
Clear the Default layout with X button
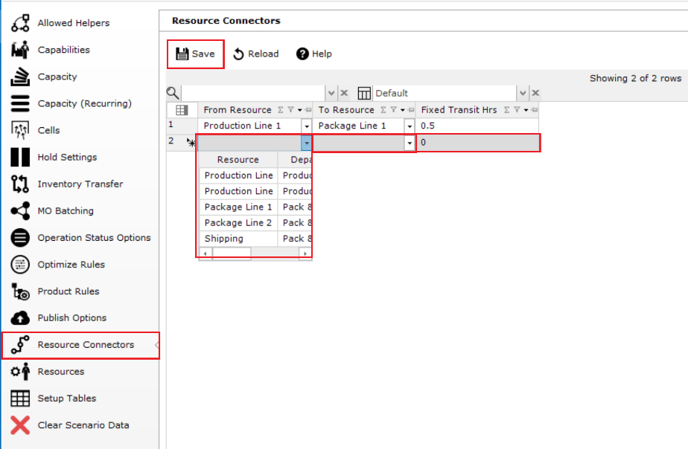point(535,93)
